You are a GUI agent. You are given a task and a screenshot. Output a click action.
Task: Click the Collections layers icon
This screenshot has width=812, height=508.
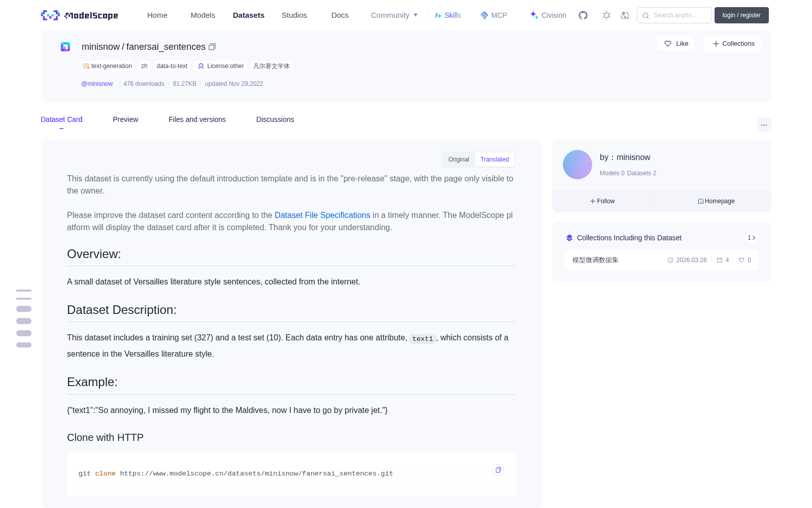pyautogui.click(x=569, y=238)
